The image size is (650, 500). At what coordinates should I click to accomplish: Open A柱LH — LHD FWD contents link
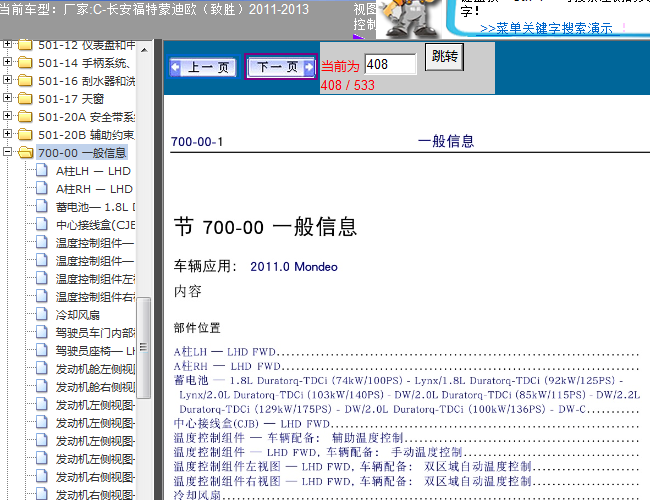225,352
